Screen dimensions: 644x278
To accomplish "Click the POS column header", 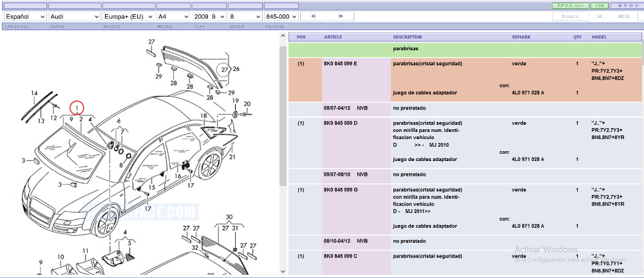I will [301, 37].
